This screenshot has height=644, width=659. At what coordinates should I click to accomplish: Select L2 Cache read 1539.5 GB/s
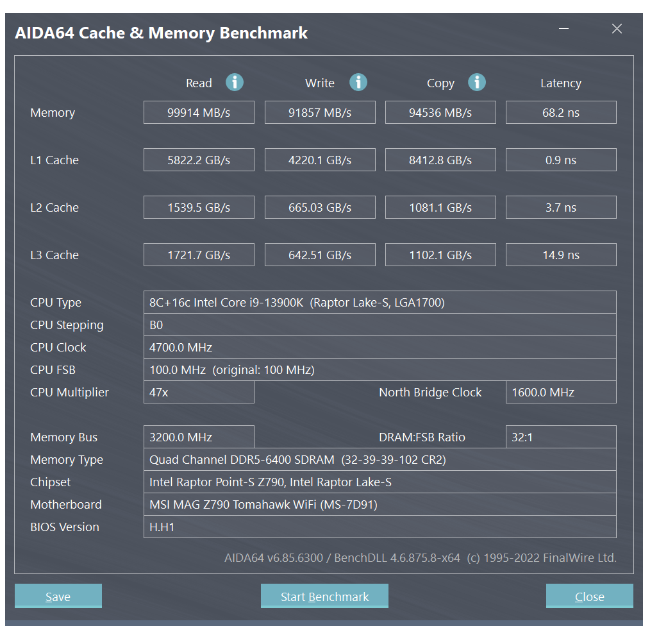pyautogui.click(x=199, y=207)
